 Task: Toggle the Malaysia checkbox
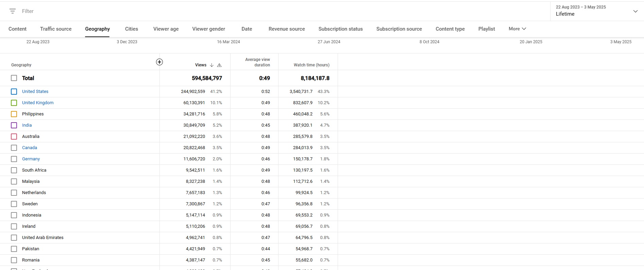(x=14, y=181)
